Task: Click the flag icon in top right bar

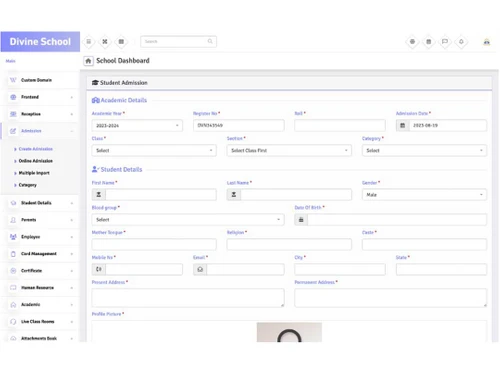Action: pos(445,42)
